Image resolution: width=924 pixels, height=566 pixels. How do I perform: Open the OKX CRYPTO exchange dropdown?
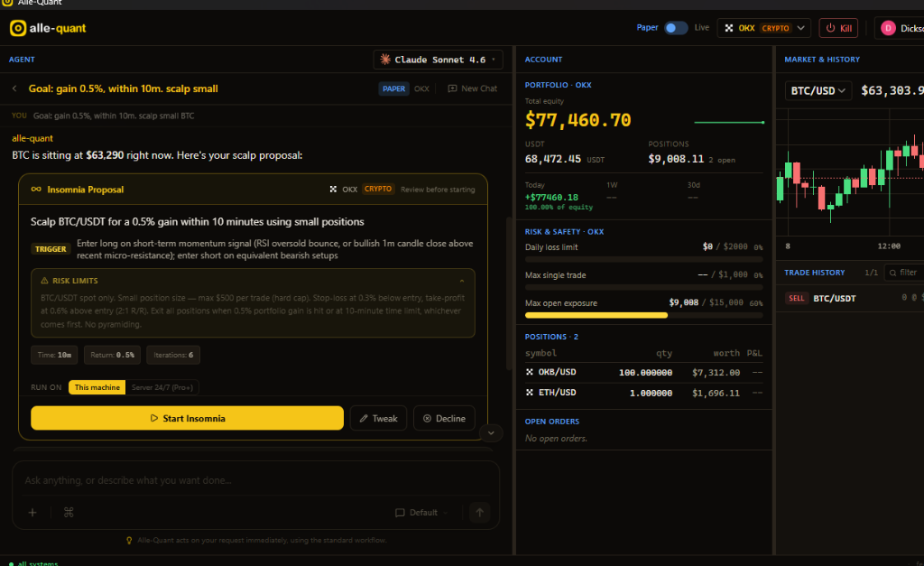pyautogui.click(x=763, y=28)
